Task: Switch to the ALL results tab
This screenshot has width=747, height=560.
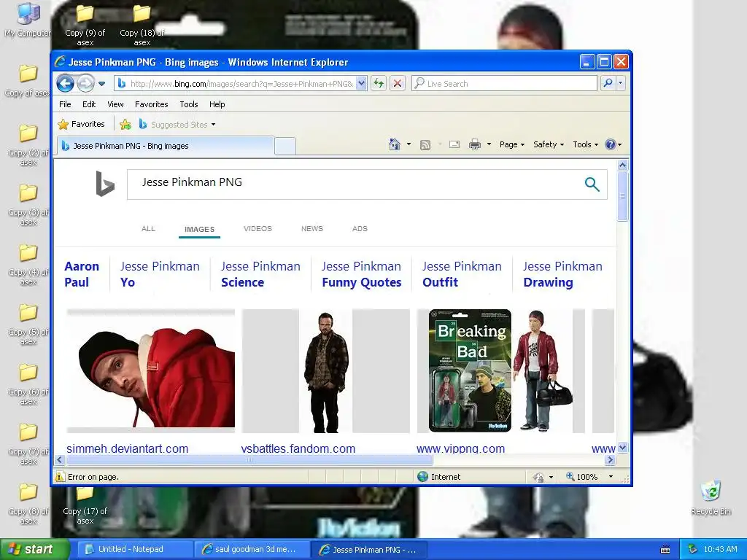Action: point(148,228)
